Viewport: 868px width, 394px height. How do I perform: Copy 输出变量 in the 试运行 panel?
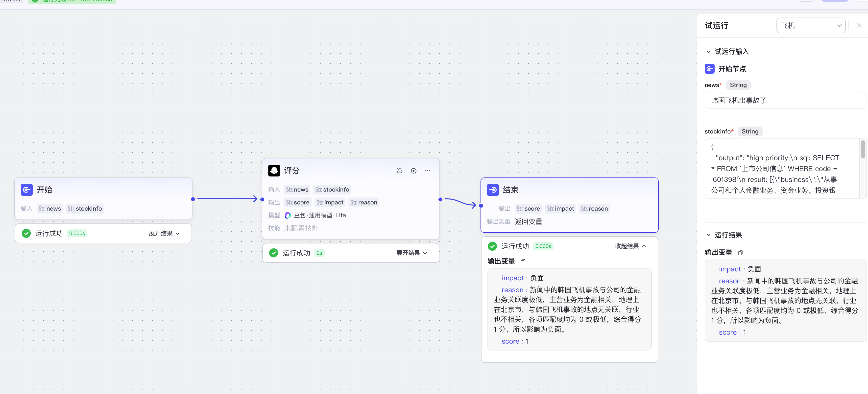pos(740,253)
